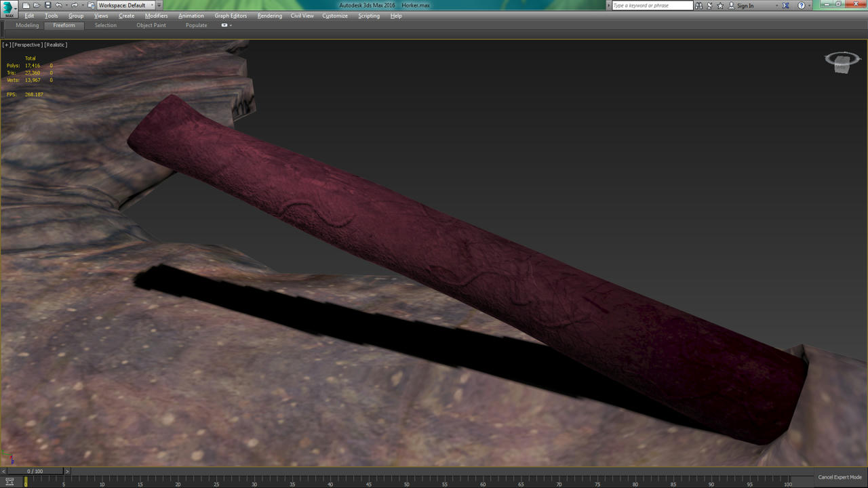Open the Workspace: Default dropdown

(x=125, y=5)
